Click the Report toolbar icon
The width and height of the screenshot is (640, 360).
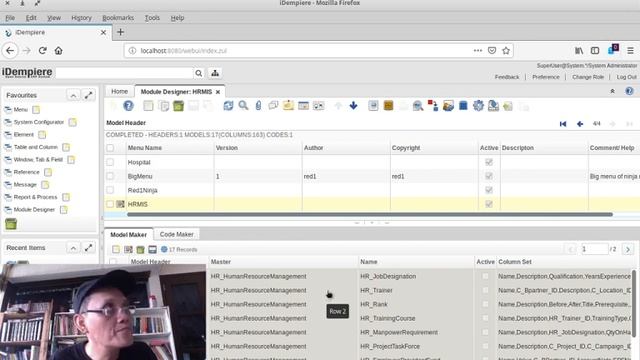click(373, 106)
